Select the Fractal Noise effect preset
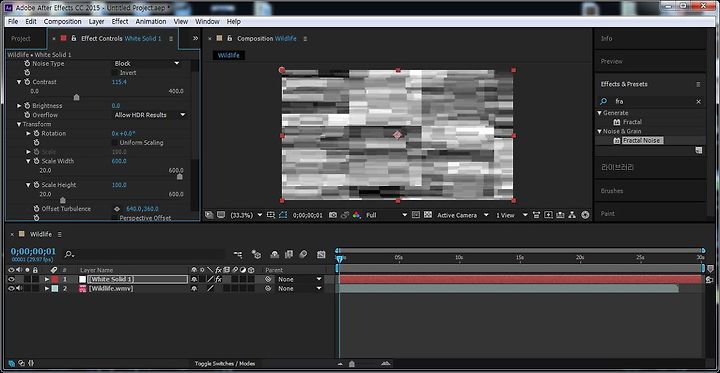Image resolution: width=720 pixels, height=373 pixels. (x=642, y=141)
